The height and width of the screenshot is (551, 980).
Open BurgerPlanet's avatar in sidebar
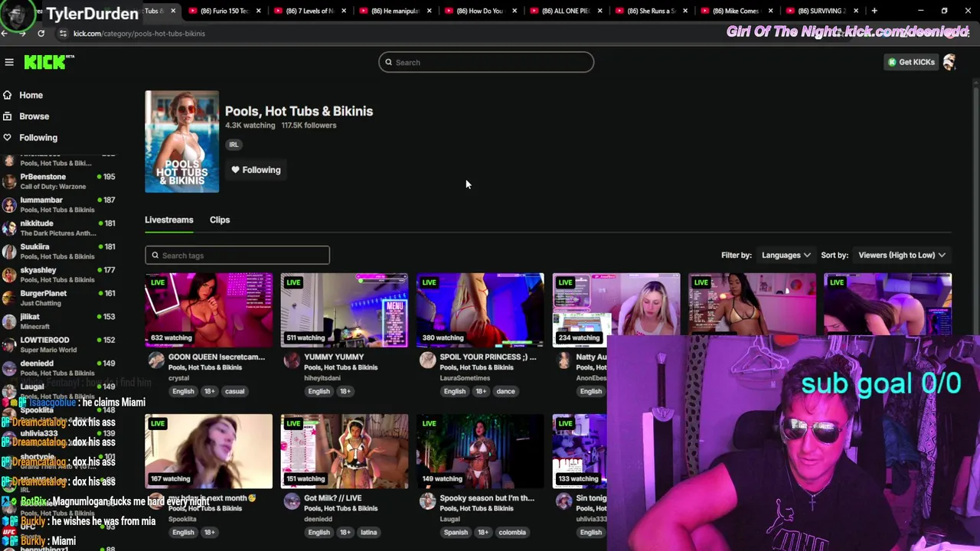[9, 298]
